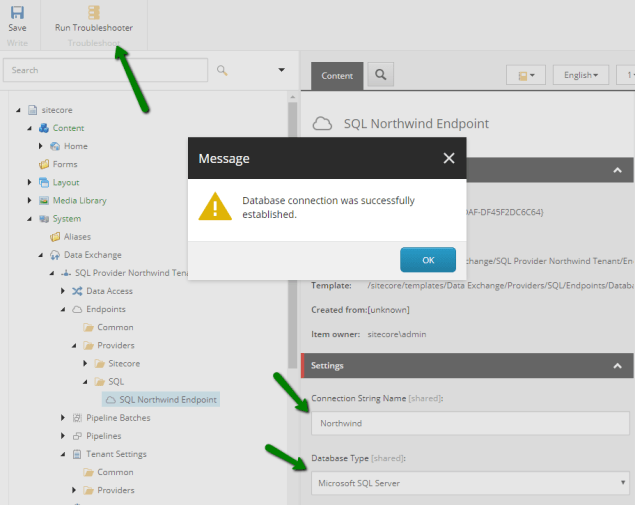Open the English language dropdown

coord(585,75)
